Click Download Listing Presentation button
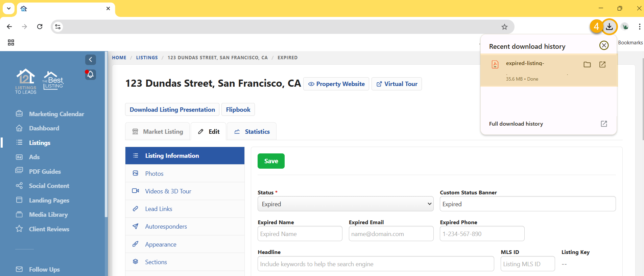Image resolution: width=644 pixels, height=276 pixels. point(172,109)
